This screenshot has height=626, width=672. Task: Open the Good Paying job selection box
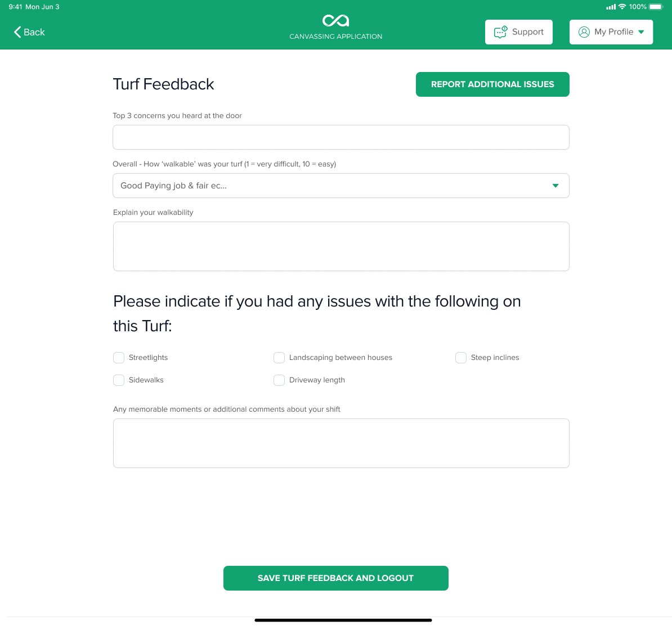(x=341, y=186)
